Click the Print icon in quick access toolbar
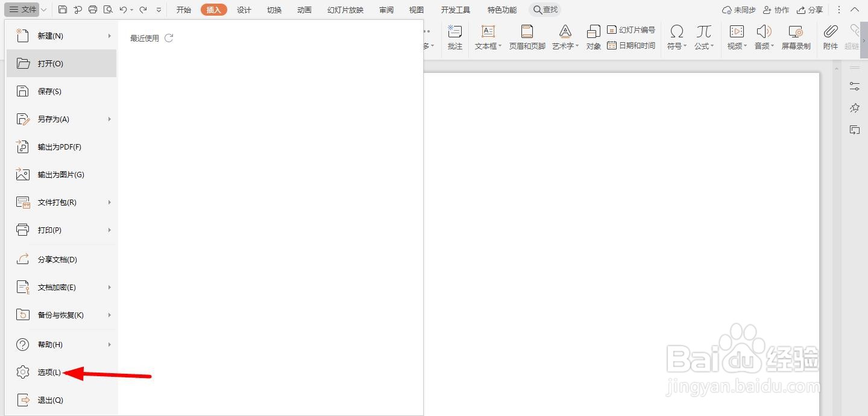 tap(93, 10)
